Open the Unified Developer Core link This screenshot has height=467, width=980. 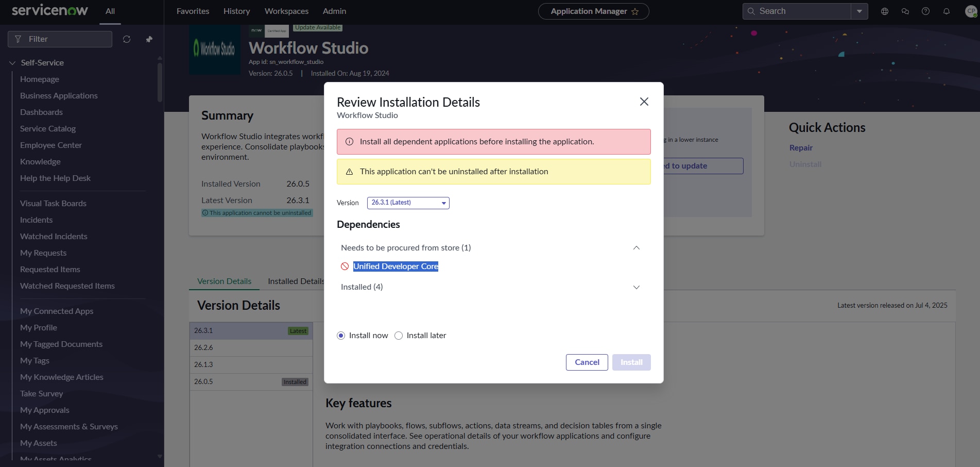click(x=396, y=266)
